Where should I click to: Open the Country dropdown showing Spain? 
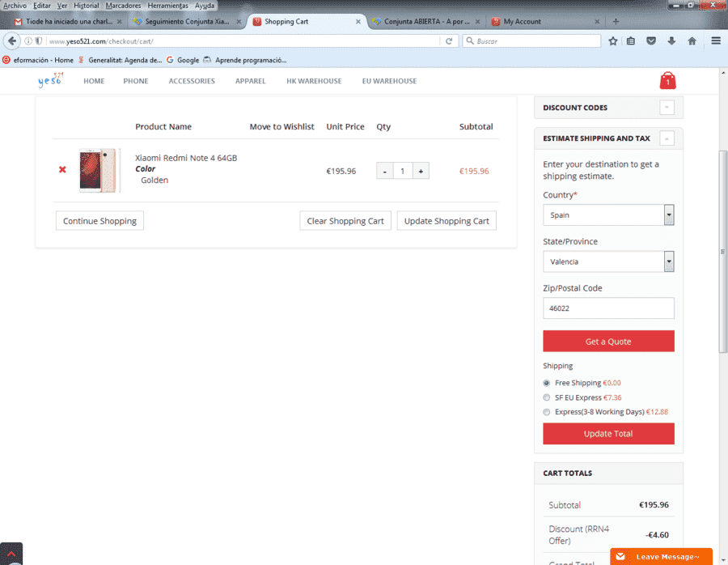coord(608,215)
